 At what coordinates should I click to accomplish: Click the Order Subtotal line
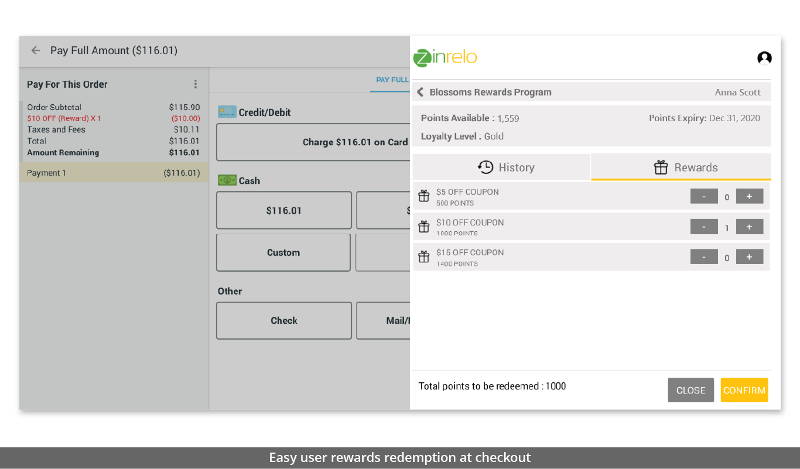pyautogui.click(x=113, y=107)
